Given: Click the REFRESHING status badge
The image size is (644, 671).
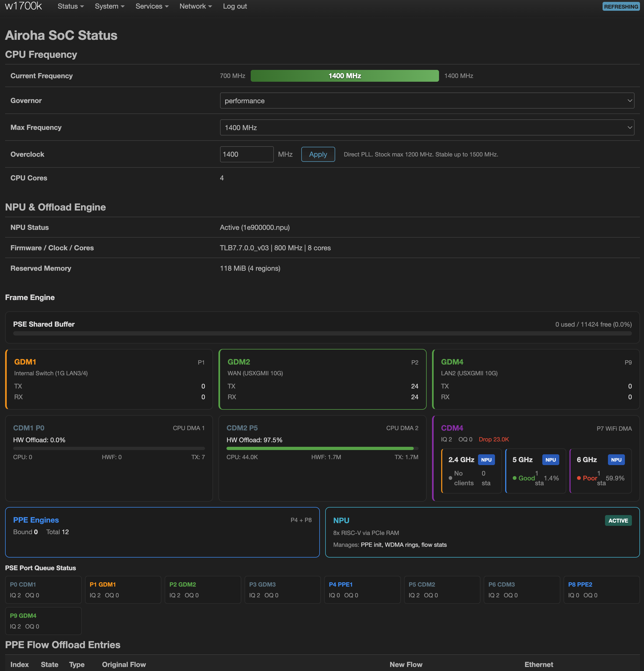Looking at the screenshot, I should pyautogui.click(x=621, y=6).
